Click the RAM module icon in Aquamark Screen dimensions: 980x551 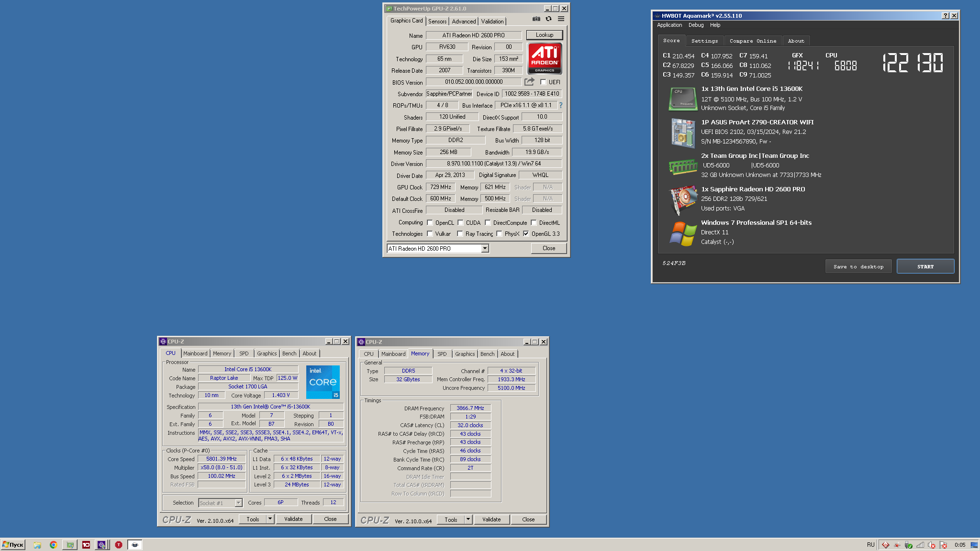(683, 166)
